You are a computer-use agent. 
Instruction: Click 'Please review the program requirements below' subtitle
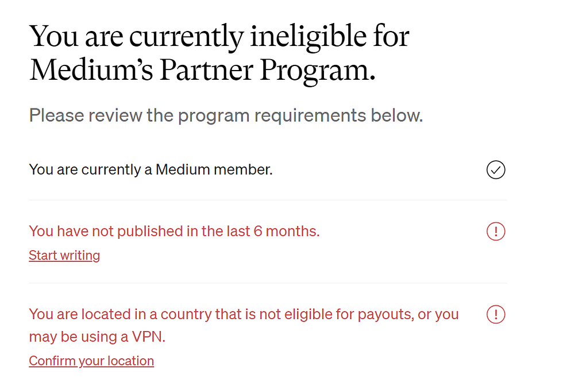coord(226,115)
